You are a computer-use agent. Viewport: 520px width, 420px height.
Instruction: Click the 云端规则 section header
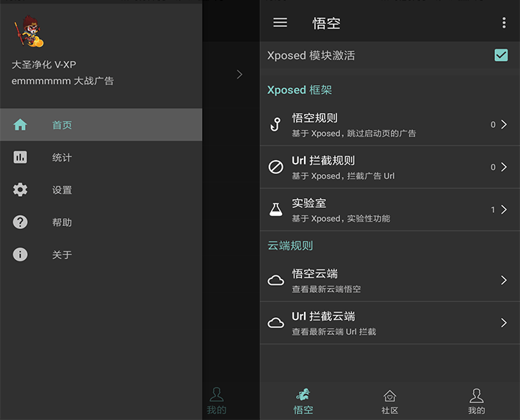(x=290, y=246)
